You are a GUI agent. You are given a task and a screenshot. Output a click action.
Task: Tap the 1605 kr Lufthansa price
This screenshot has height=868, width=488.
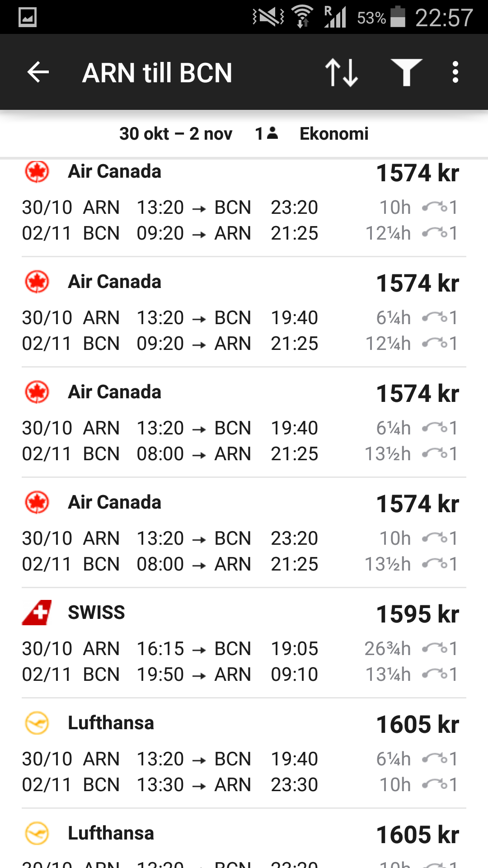(418, 724)
